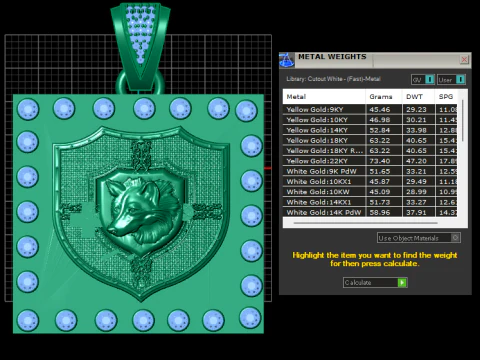Viewport: 480px width, 360px height.
Task: Toggle the GV option
Action: 423,80
